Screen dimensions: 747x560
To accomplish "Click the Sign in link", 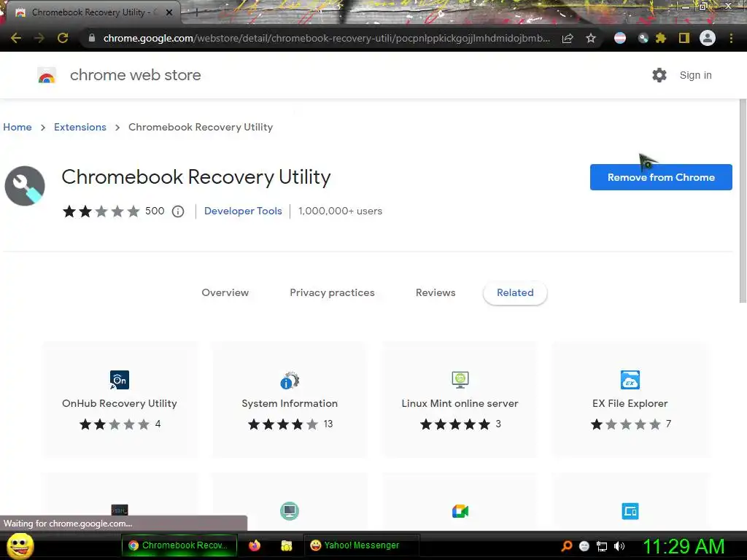I will pos(695,75).
